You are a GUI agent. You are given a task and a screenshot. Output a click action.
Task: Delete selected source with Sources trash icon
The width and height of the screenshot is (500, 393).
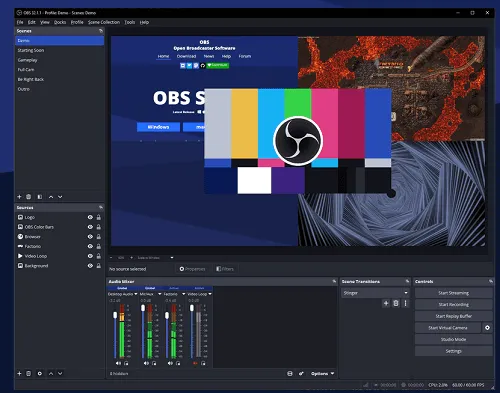[29, 373]
